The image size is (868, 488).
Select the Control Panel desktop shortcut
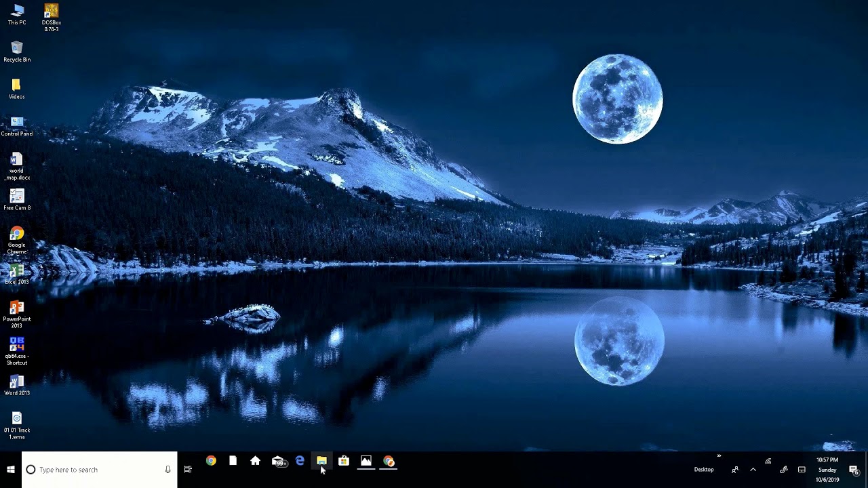(x=17, y=126)
